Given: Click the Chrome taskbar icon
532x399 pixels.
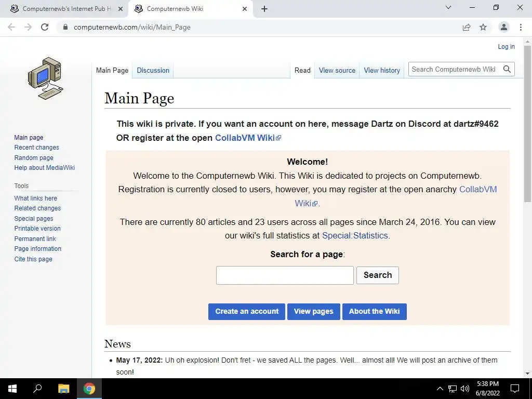Looking at the screenshot, I should pos(89,389).
